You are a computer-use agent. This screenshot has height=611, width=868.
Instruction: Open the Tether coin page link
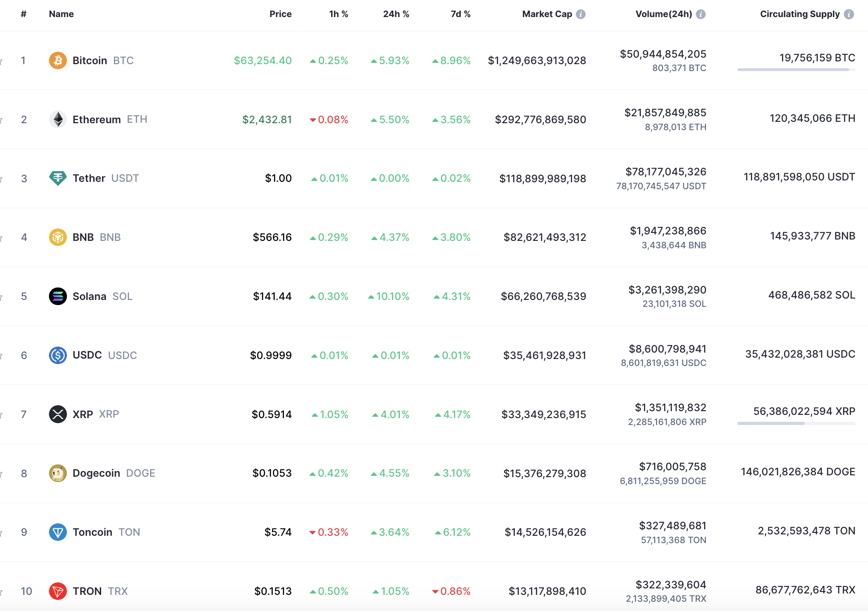(89, 178)
